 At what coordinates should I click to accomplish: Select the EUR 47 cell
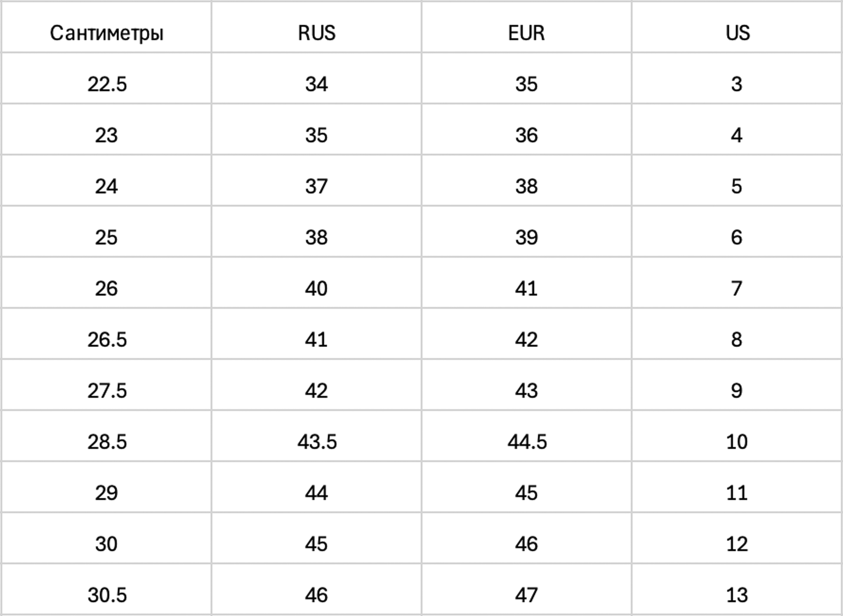point(527,589)
